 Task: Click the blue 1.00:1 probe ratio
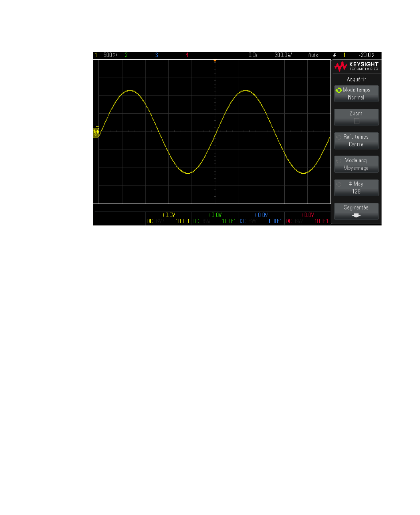275,221
